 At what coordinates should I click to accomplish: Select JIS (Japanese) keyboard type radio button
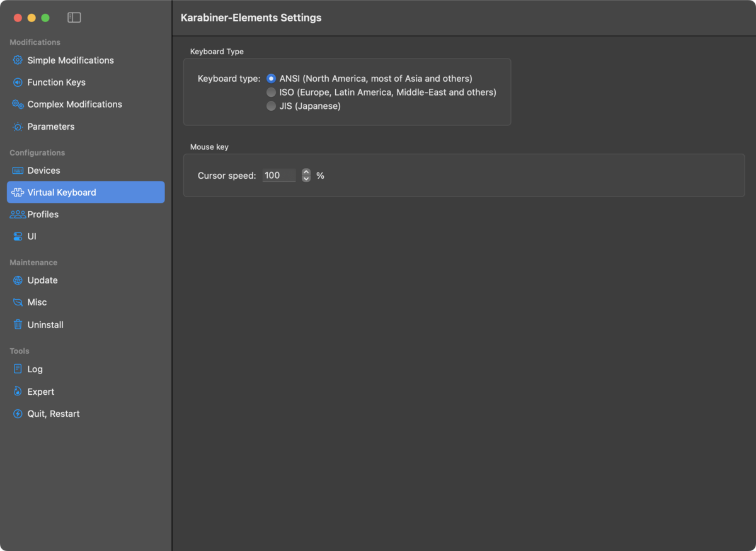pyautogui.click(x=271, y=106)
